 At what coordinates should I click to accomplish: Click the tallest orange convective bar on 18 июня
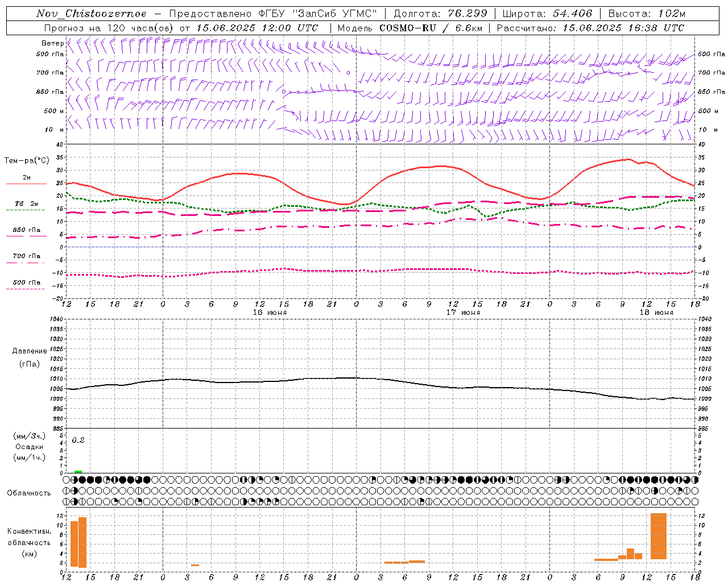pos(659,537)
